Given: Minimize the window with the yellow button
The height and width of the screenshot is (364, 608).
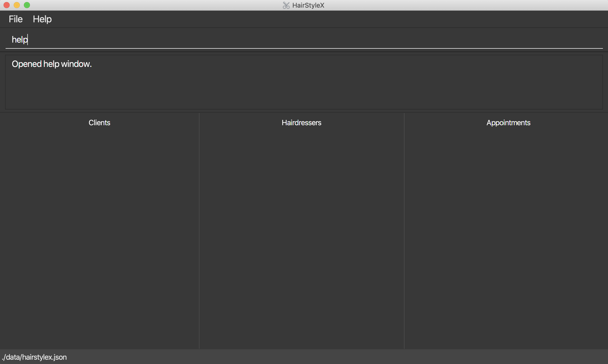Looking at the screenshot, I should pos(17,5).
